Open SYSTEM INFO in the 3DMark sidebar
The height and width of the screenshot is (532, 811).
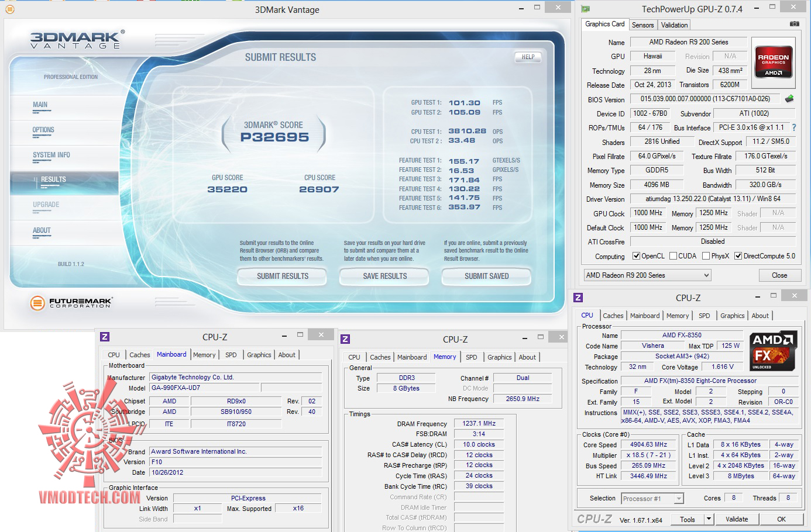tap(51, 155)
